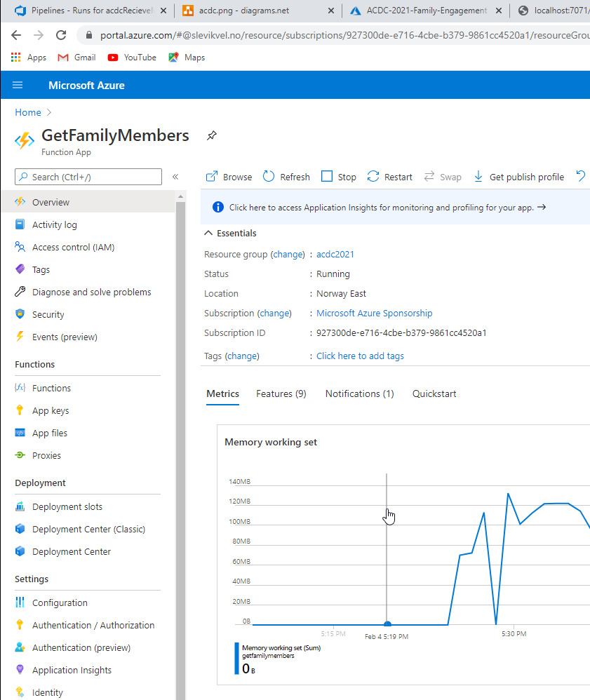Click the Security shield icon
Viewport: 590px width, 700px height.
(x=20, y=314)
